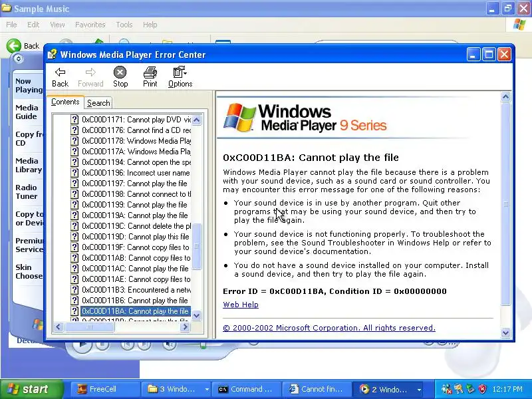The height and width of the screenshot is (399, 532).
Task: Switch to the Contents tab
Action: coord(65,102)
